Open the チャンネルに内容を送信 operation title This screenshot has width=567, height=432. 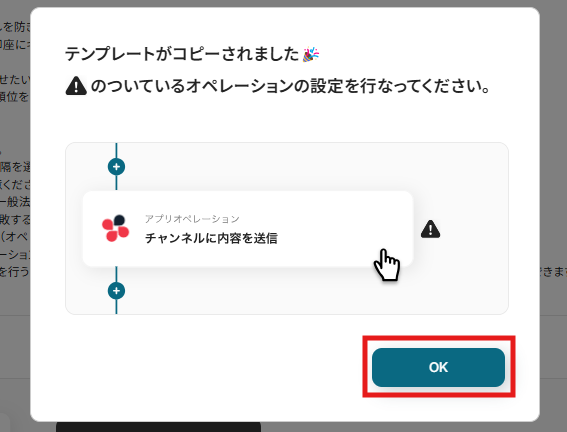(211, 238)
